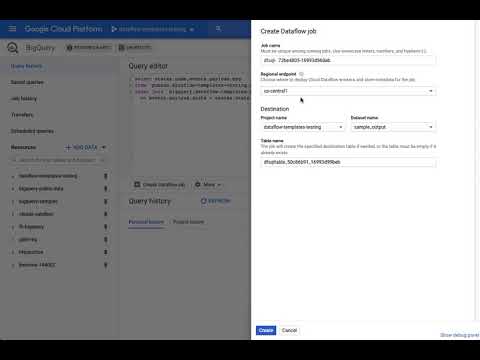Open Scheduled queries in left navigation
Screen dimensions: 480x360
pos(32,131)
